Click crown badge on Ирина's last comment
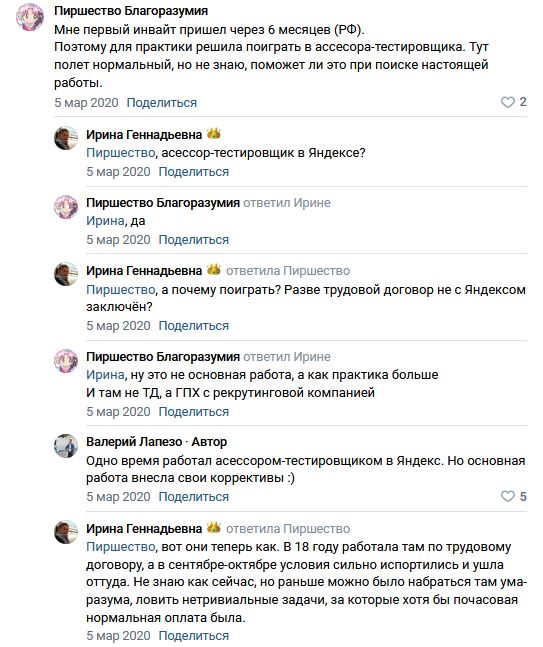543x647 pixels. pyautogui.click(x=213, y=527)
